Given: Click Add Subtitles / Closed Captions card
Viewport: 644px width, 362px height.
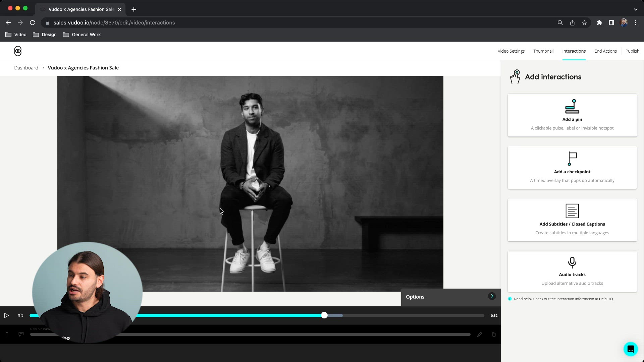Looking at the screenshot, I should (572, 220).
